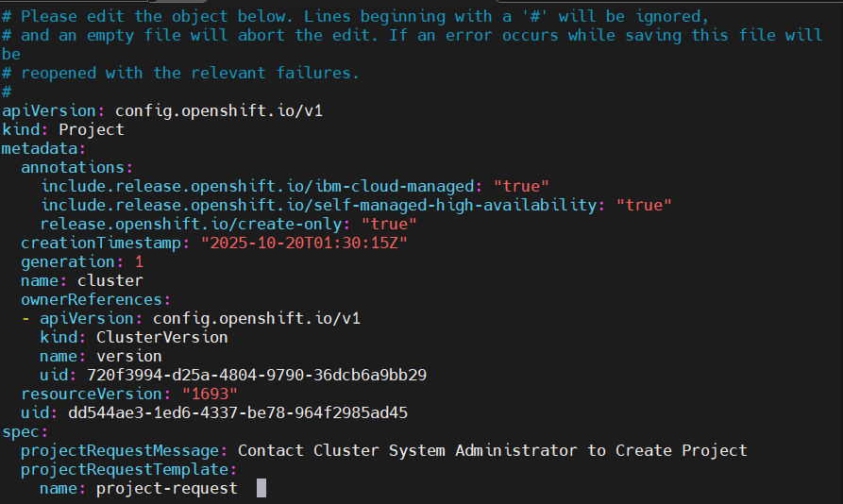
Task: Click the creationTimestamp value string
Action: 304,243
